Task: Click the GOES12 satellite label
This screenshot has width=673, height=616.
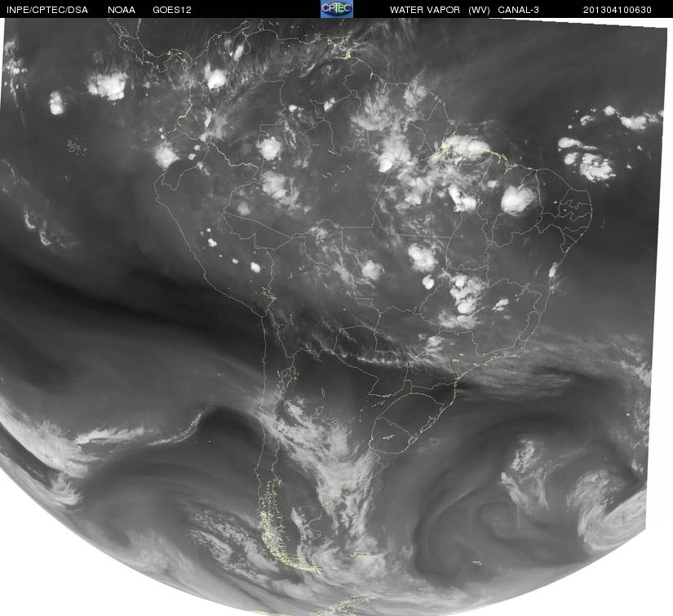Action: [x=172, y=10]
